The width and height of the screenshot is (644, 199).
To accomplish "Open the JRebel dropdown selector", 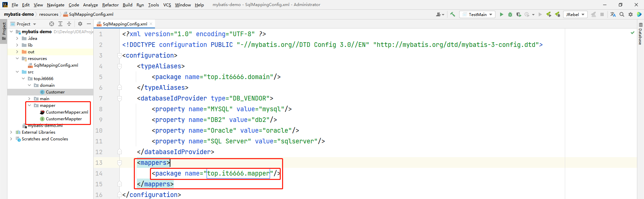I will [575, 14].
